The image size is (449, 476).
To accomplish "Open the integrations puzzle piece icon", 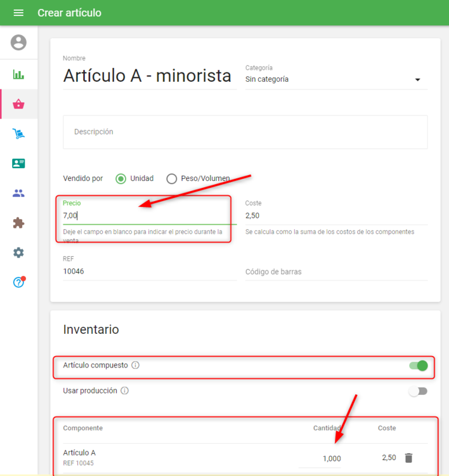I will point(18,223).
